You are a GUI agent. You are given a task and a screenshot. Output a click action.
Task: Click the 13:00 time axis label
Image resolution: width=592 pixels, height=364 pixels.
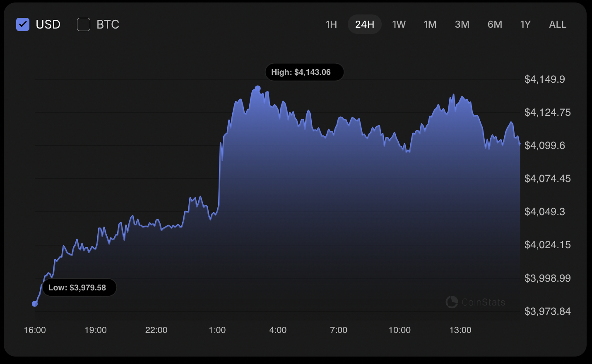point(460,330)
